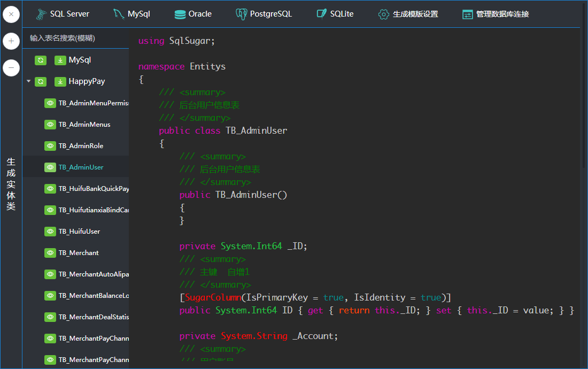This screenshot has height=369, width=588.
Task: Click the SQLite feather icon
Action: (x=321, y=14)
